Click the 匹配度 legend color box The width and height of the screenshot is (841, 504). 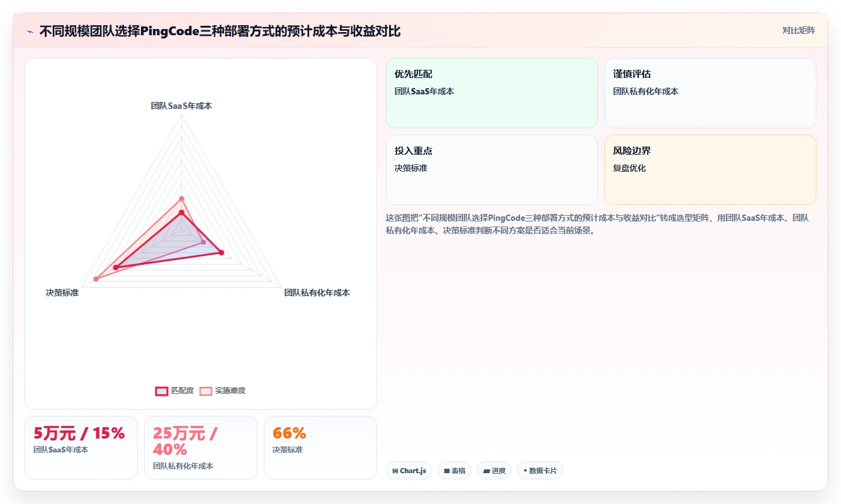coord(162,391)
